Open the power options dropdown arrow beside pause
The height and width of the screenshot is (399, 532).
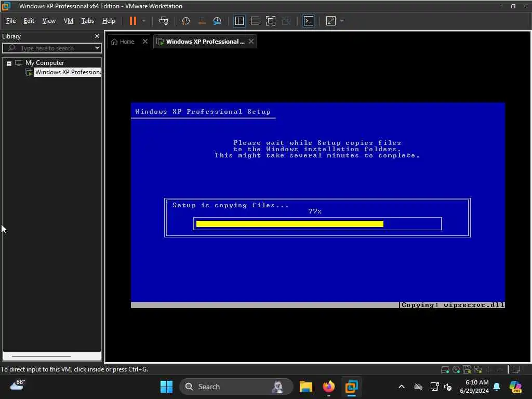(144, 21)
